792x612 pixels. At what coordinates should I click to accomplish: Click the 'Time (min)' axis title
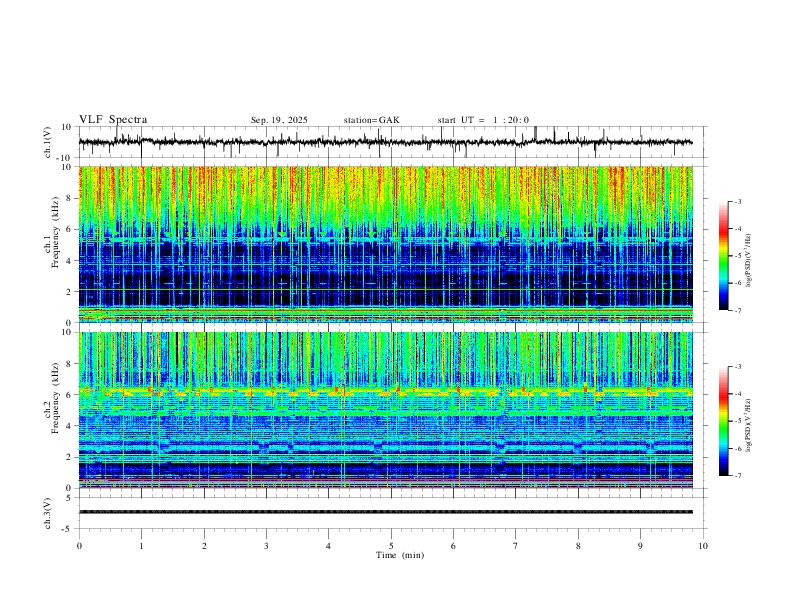(x=400, y=555)
